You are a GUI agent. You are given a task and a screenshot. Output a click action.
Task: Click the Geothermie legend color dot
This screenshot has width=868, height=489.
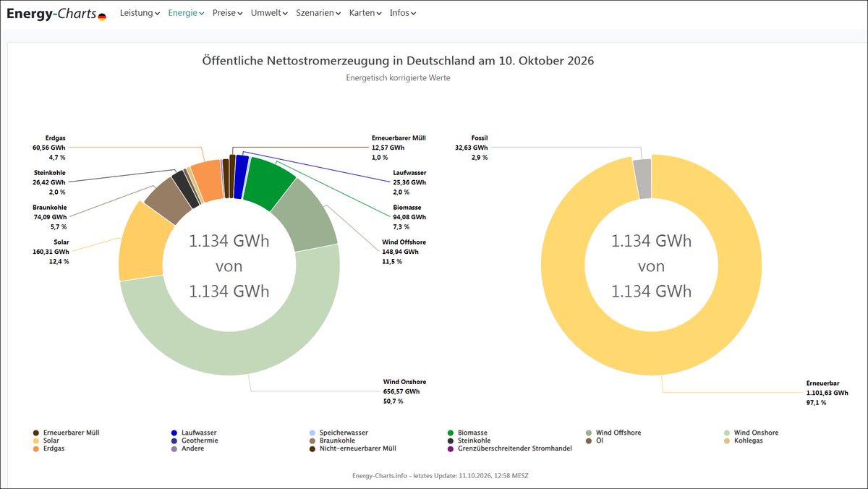click(x=174, y=441)
